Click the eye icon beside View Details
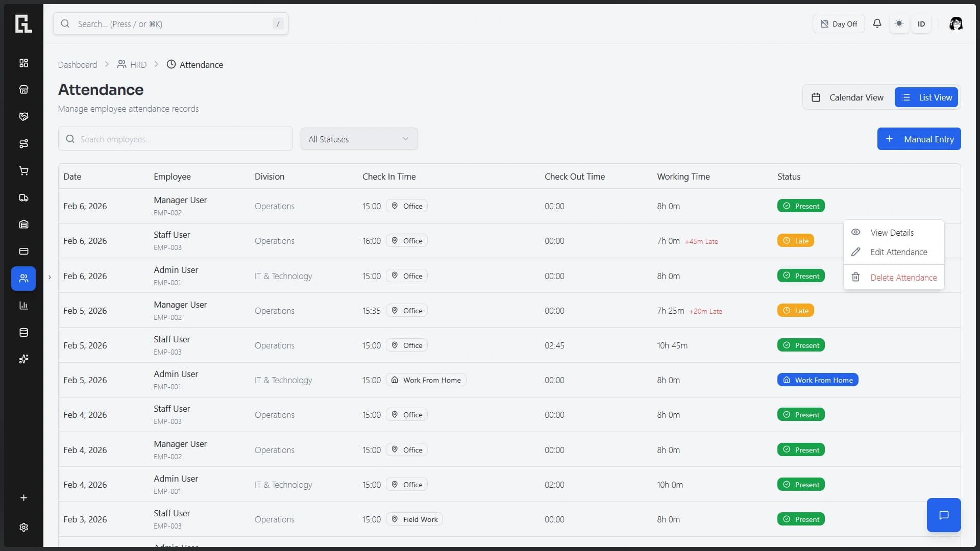This screenshot has width=980, height=551. (856, 233)
